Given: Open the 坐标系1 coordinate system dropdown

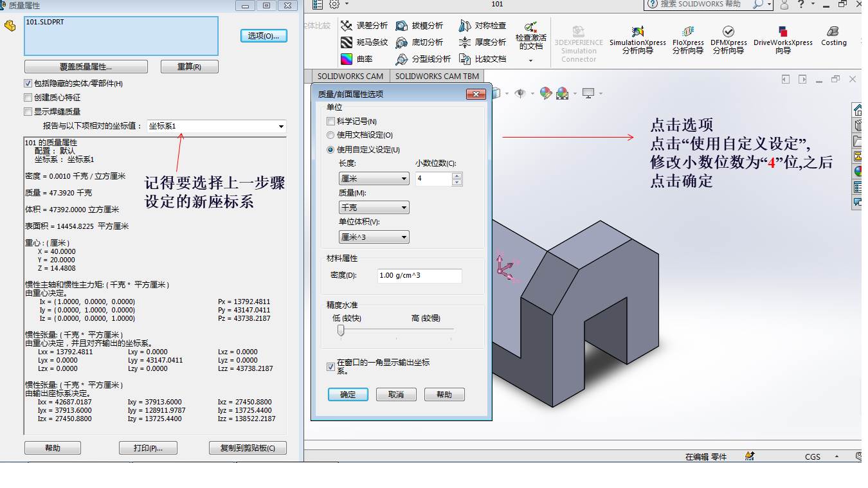Looking at the screenshot, I should pos(217,126).
